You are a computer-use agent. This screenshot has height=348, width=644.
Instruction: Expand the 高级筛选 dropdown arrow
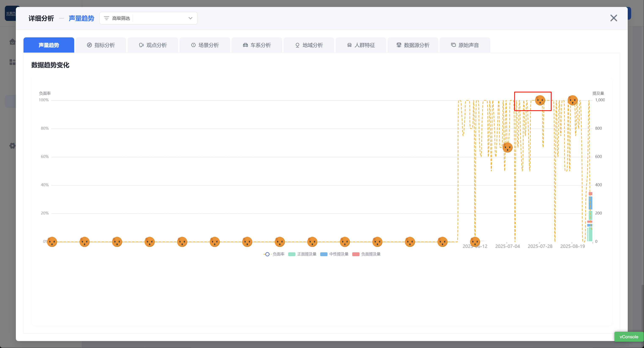190,18
